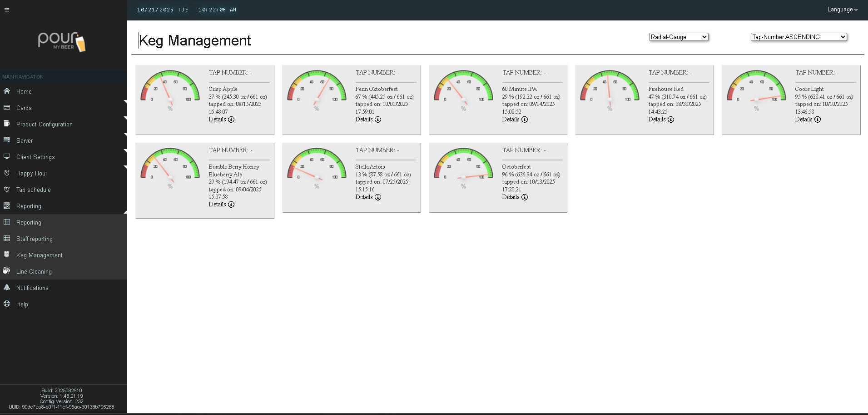The height and width of the screenshot is (415, 868).
Task: Click the Notifications bell icon
Action: [7, 288]
